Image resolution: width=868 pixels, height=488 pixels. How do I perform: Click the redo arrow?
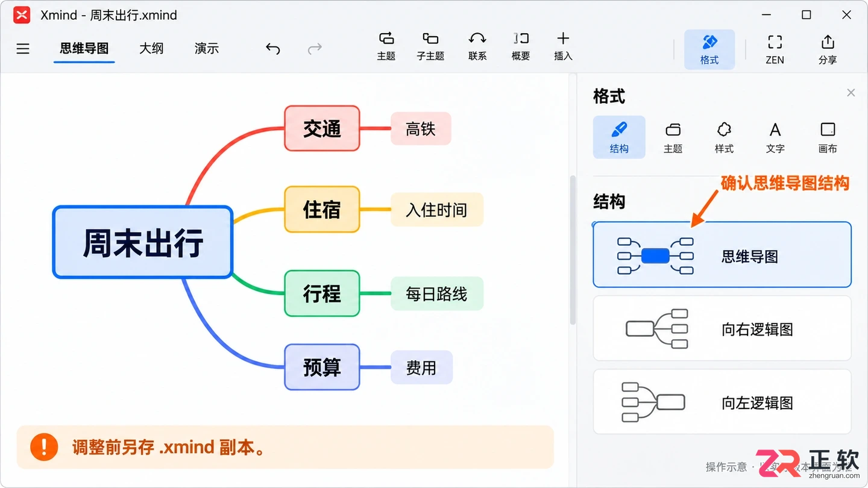(315, 49)
